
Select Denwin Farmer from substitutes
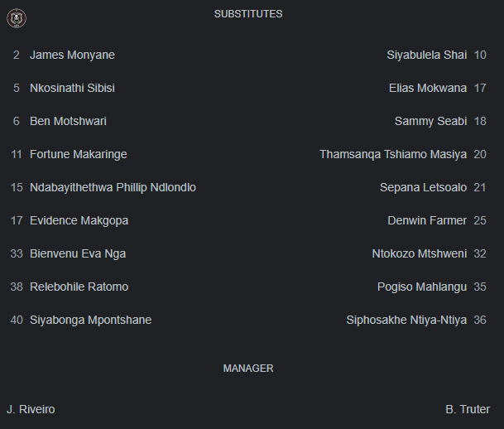click(x=427, y=221)
